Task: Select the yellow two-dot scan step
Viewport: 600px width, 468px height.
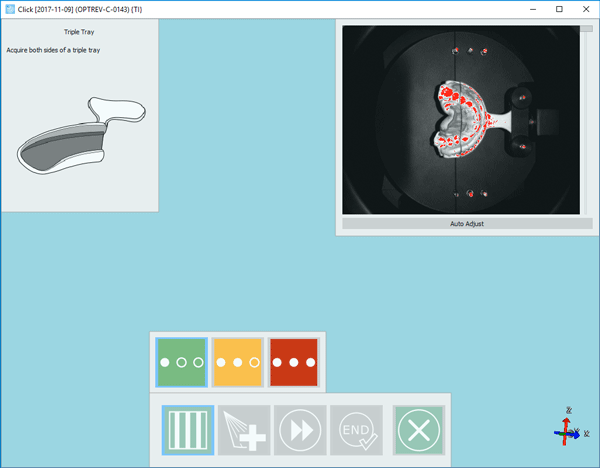Action: tap(238, 362)
